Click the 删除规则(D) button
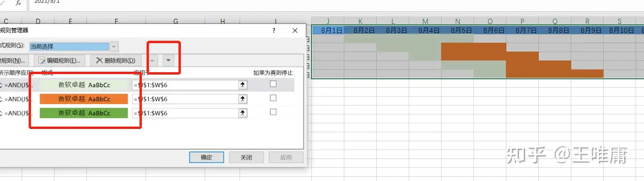644x181 pixels. [116, 60]
